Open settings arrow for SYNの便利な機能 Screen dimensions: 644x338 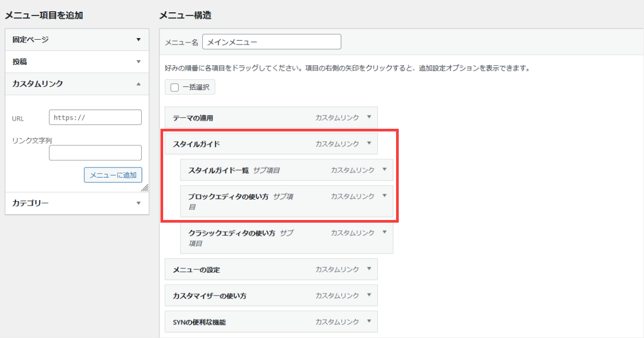[x=369, y=321]
